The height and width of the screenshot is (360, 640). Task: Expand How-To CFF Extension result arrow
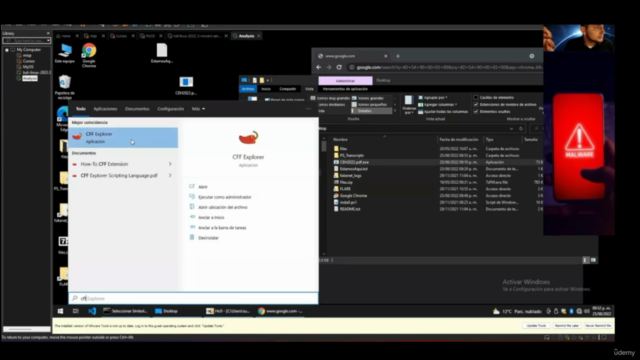point(170,164)
